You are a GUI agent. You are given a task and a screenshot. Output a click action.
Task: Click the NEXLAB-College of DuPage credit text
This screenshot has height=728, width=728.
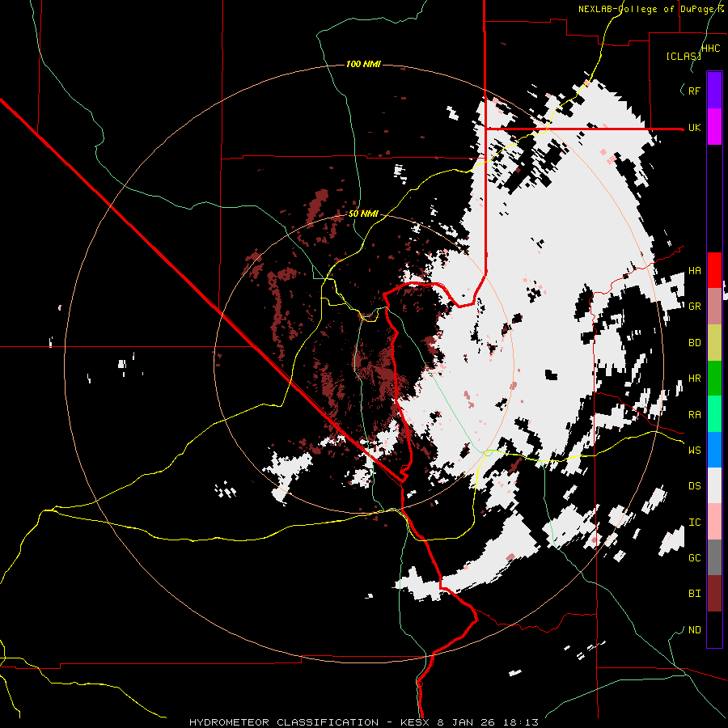tap(650, 9)
